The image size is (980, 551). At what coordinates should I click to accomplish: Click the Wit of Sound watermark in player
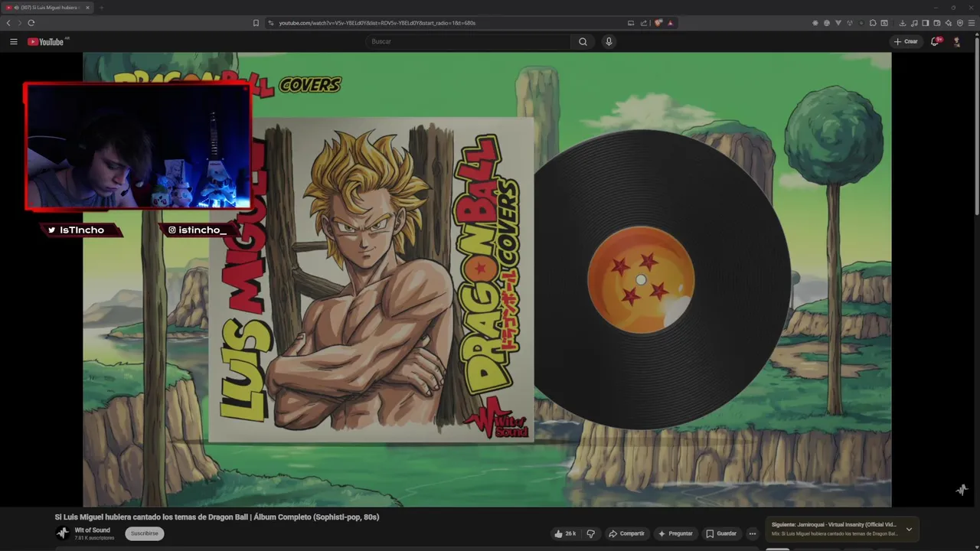pyautogui.click(x=962, y=490)
